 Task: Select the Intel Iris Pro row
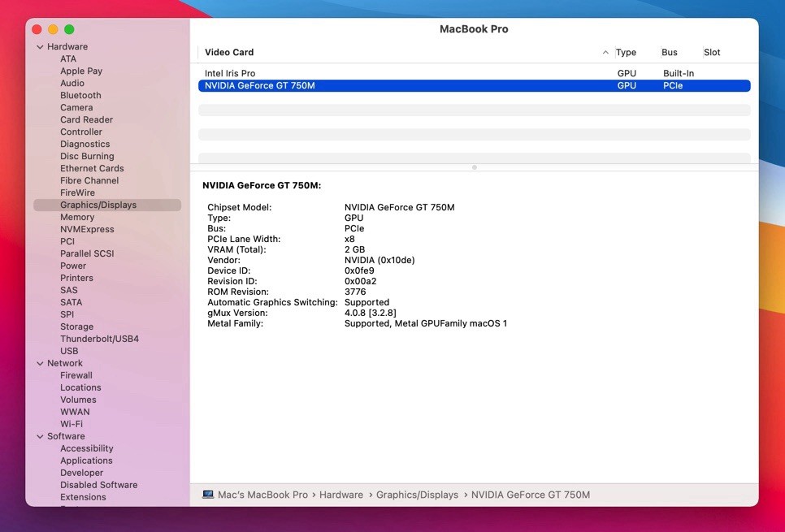(x=474, y=73)
